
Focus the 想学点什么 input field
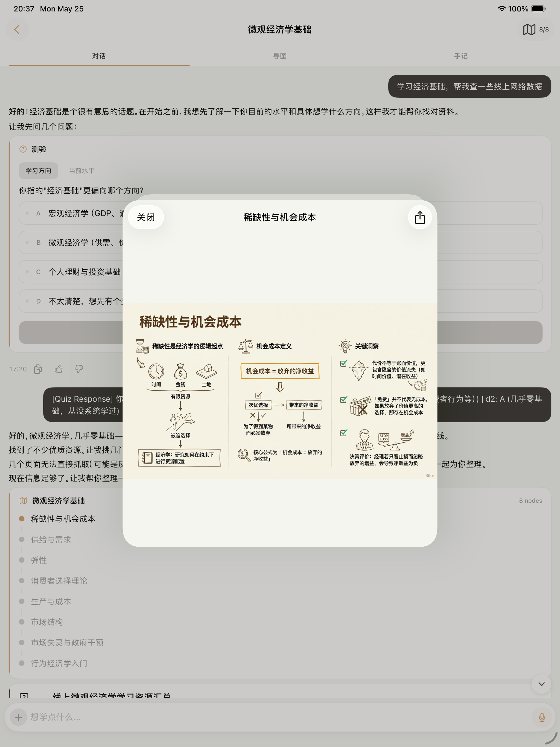tap(280, 717)
